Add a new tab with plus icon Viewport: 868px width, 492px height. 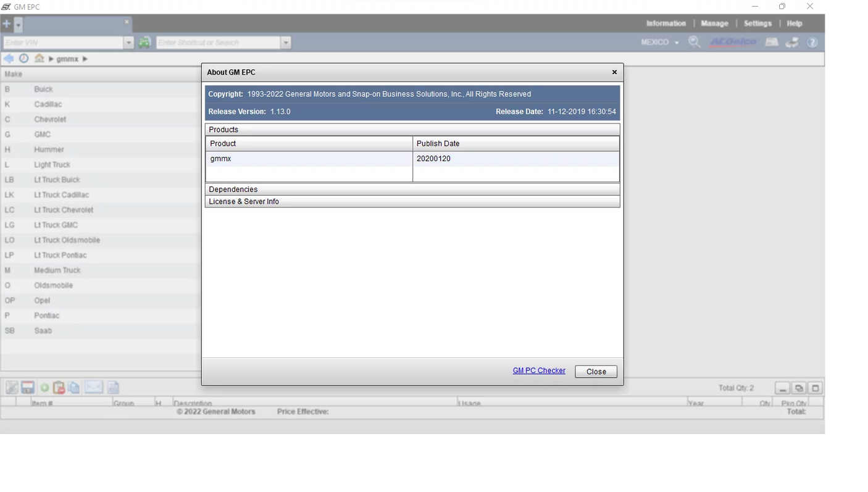tap(7, 24)
